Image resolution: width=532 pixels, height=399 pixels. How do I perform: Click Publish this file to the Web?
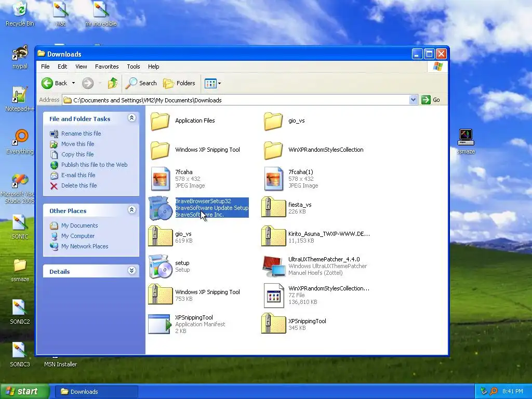coord(95,165)
